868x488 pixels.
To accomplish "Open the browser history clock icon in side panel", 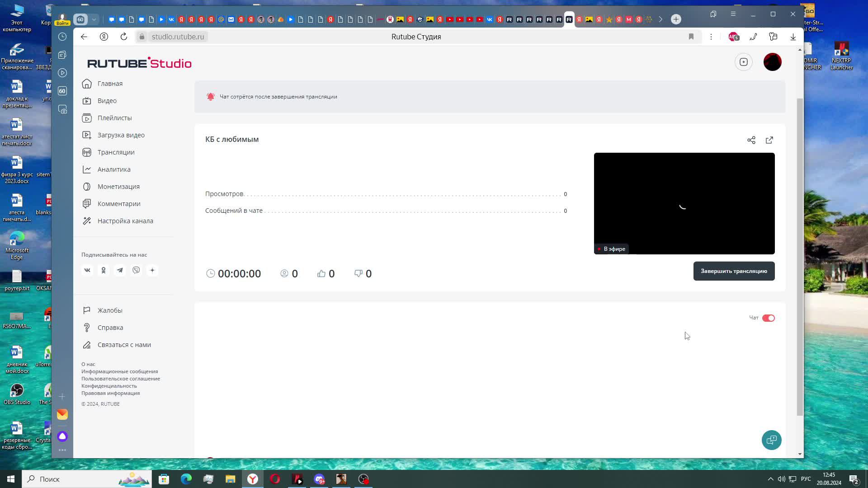I will click(62, 37).
